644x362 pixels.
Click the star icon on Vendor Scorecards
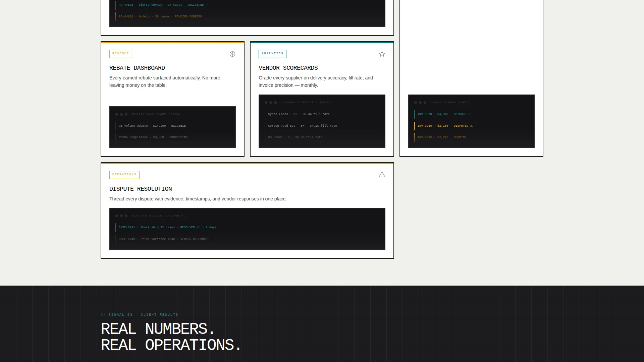(x=382, y=54)
